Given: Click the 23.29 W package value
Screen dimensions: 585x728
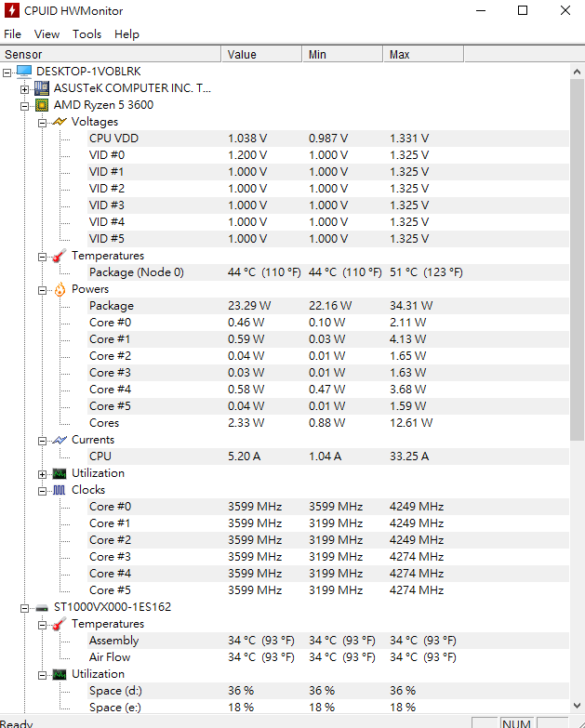Looking at the screenshot, I should 249,306.
